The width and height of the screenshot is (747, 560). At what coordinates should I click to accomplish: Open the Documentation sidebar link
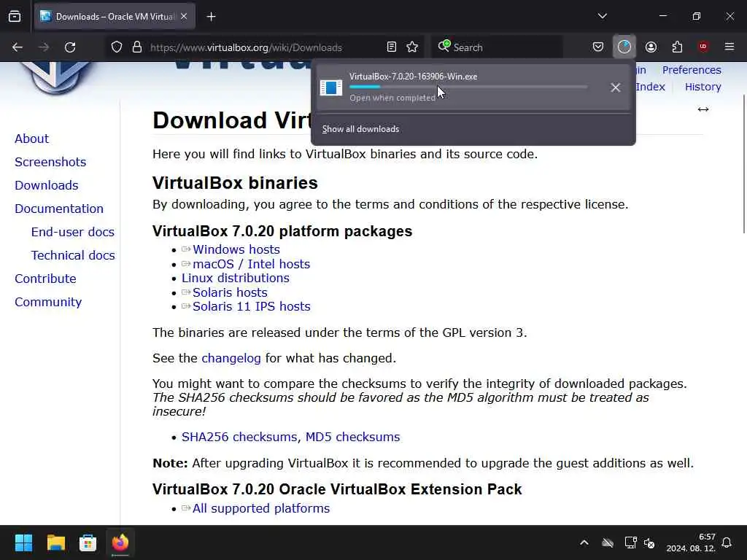click(59, 209)
